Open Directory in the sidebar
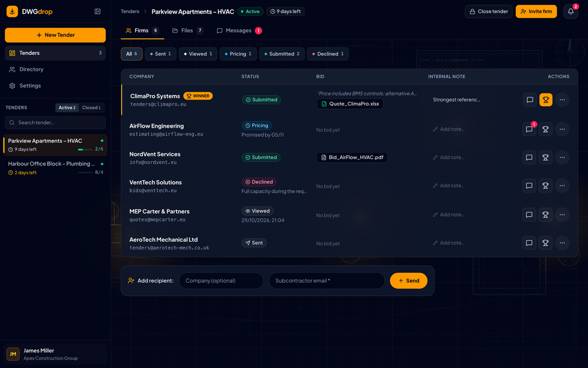Screen dimensions: 588x368 click(x=55, y=69)
